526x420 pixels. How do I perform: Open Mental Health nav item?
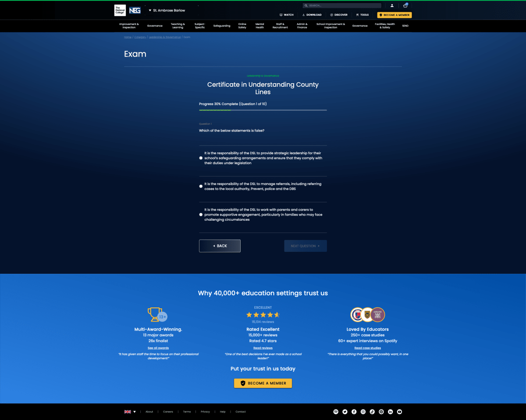coord(260,26)
